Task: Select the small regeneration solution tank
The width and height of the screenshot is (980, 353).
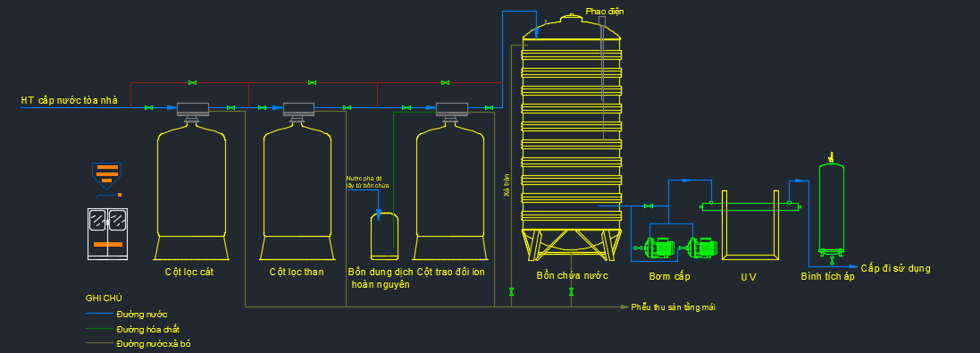Action: coord(384,236)
